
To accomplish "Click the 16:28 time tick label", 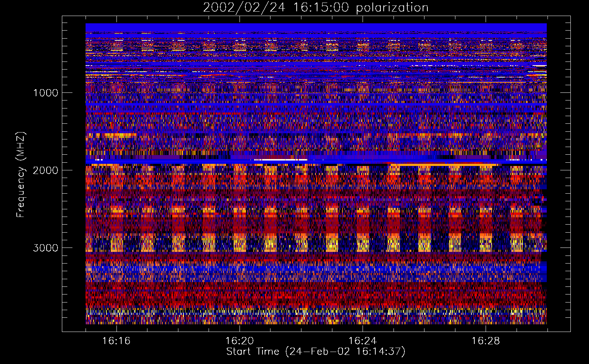I will point(486,341).
